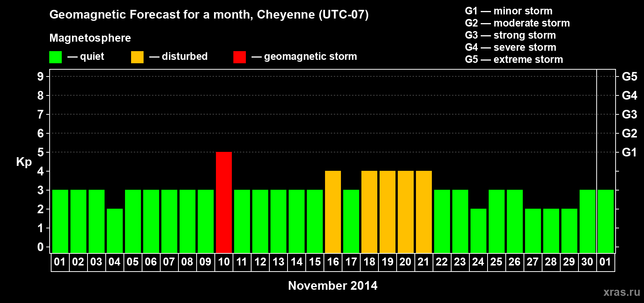The height and width of the screenshot is (303, 644).
Task: Click date label 30 on the axis
Action: [587, 262]
